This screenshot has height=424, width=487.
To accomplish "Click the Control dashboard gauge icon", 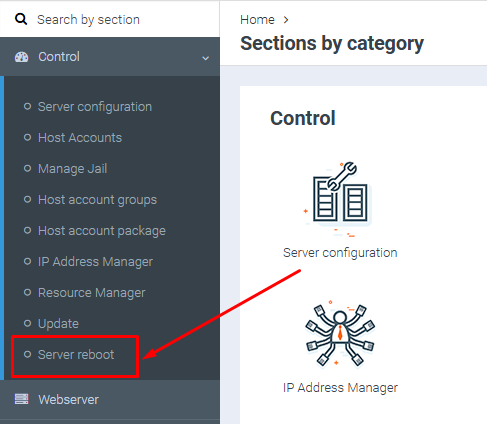I will point(21,57).
